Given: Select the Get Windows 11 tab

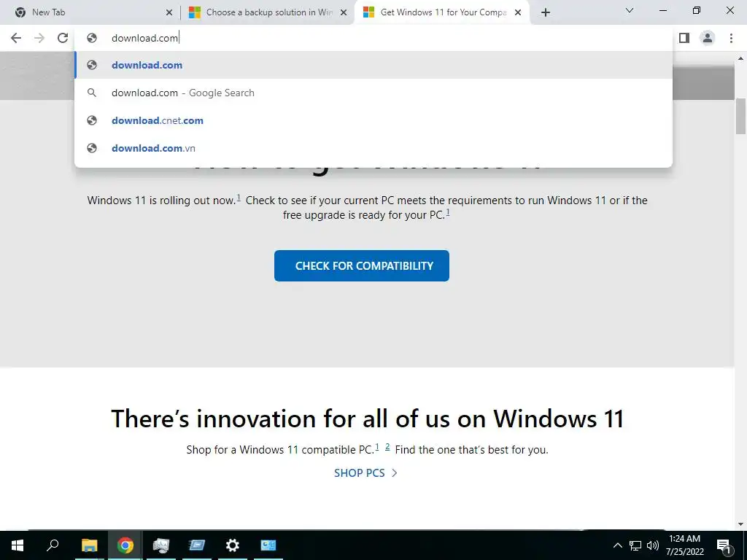Looking at the screenshot, I should point(444,12).
